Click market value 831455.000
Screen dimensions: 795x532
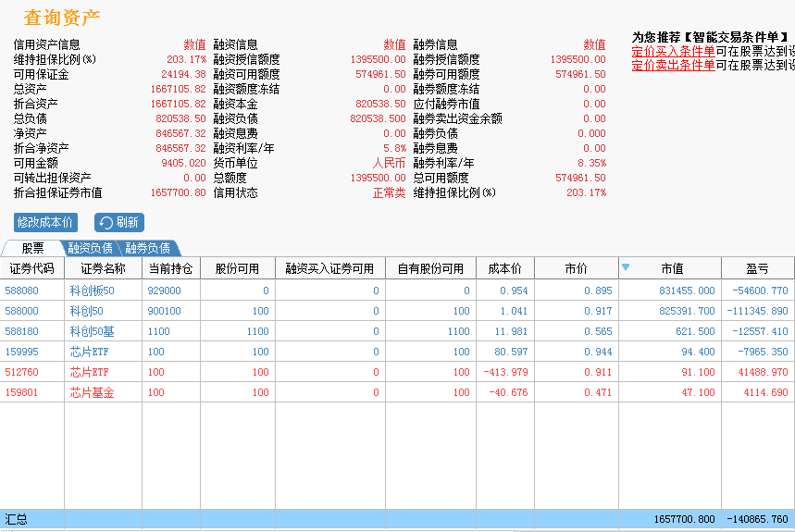pos(687,291)
